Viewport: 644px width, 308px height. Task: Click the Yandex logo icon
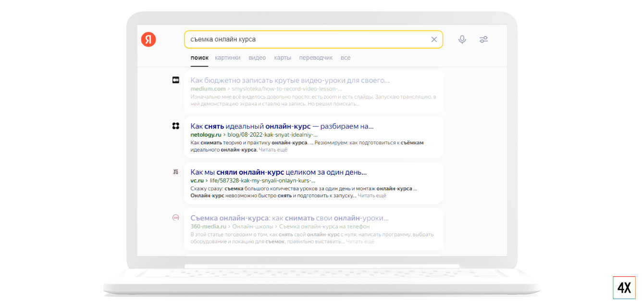[x=149, y=39]
